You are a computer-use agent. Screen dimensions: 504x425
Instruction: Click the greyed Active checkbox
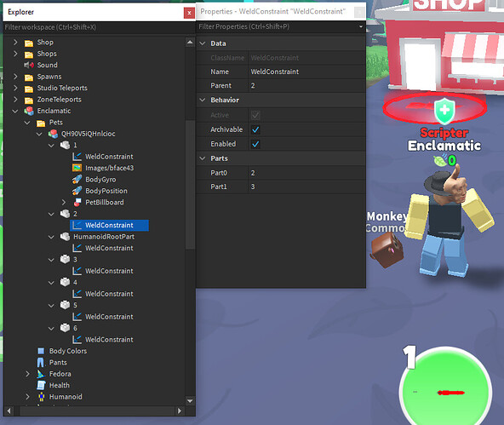tap(255, 115)
